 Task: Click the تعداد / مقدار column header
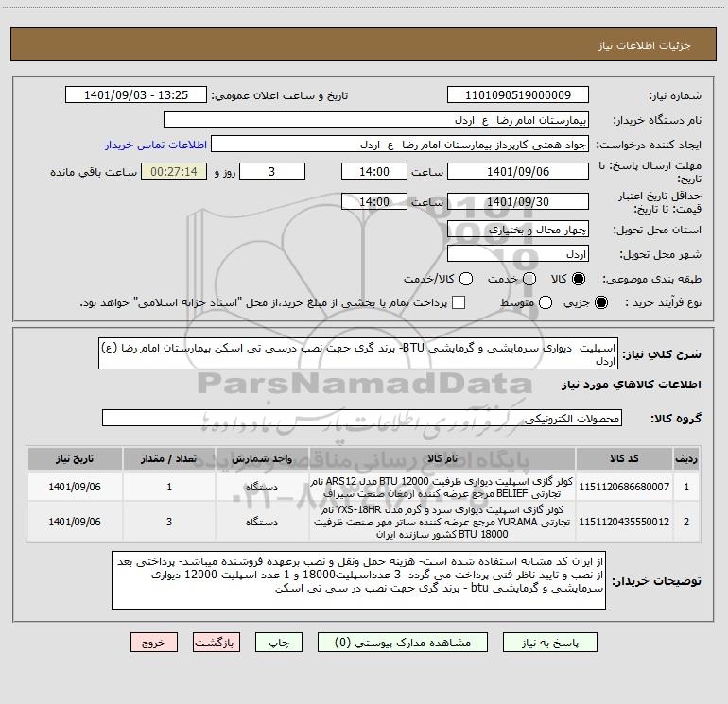(169, 458)
